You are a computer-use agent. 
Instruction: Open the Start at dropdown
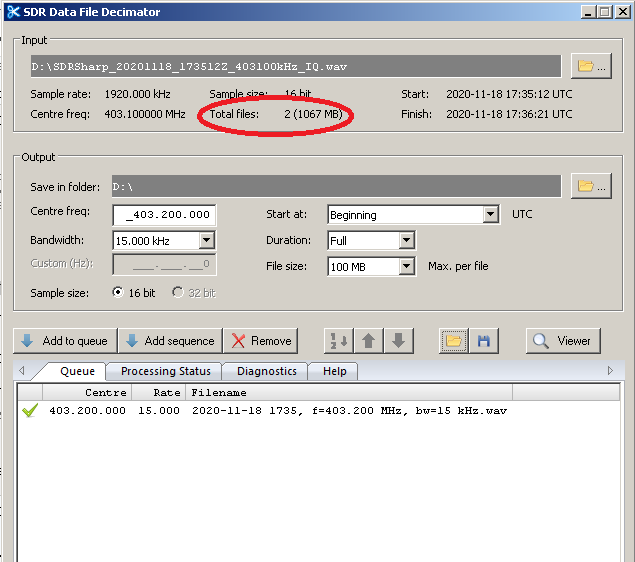point(490,215)
